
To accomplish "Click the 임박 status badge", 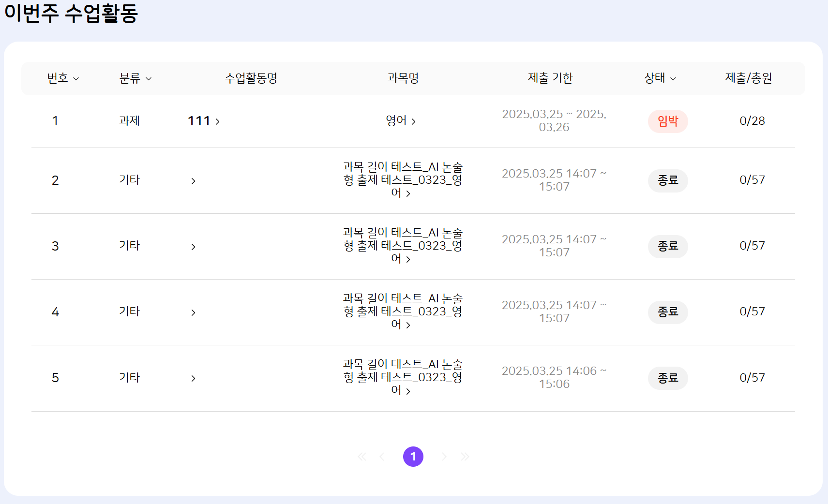I will pos(667,121).
